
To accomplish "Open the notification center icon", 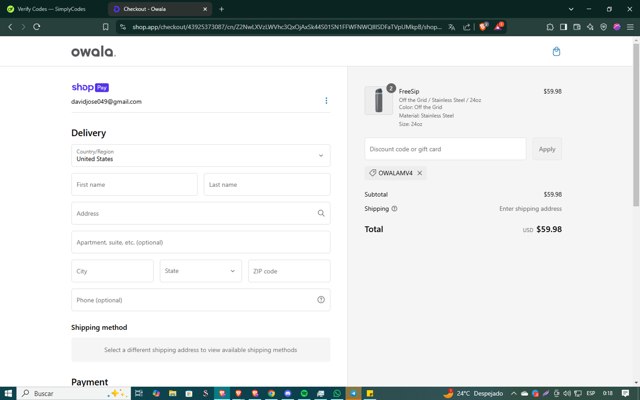I will coord(625,393).
